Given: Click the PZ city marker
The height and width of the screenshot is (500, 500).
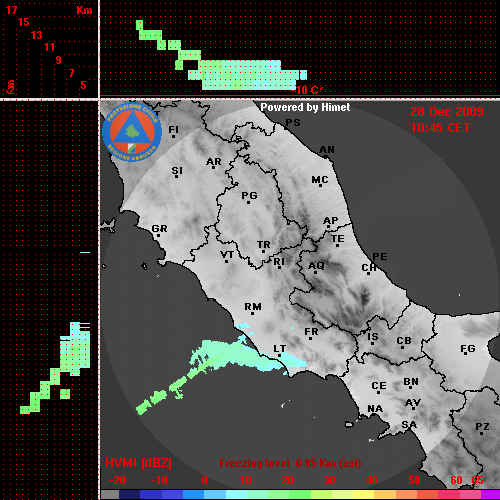Looking at the screenshot, I should click(481, 433).
